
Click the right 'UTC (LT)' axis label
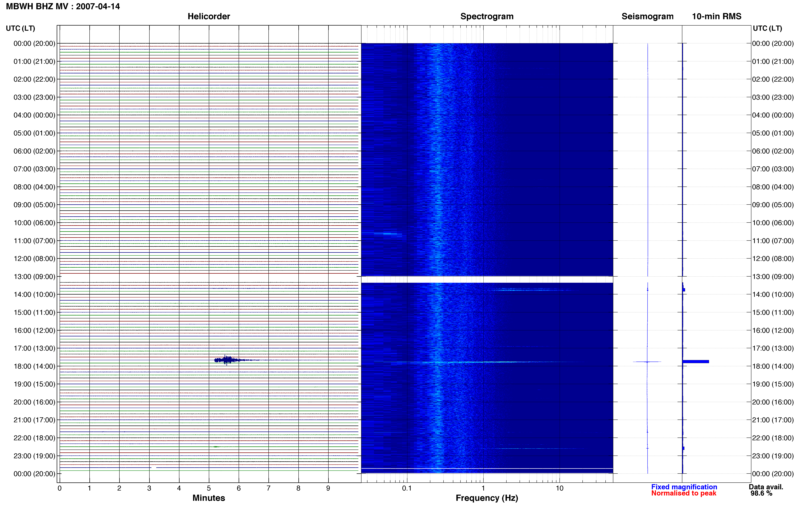tap(767, 28)
